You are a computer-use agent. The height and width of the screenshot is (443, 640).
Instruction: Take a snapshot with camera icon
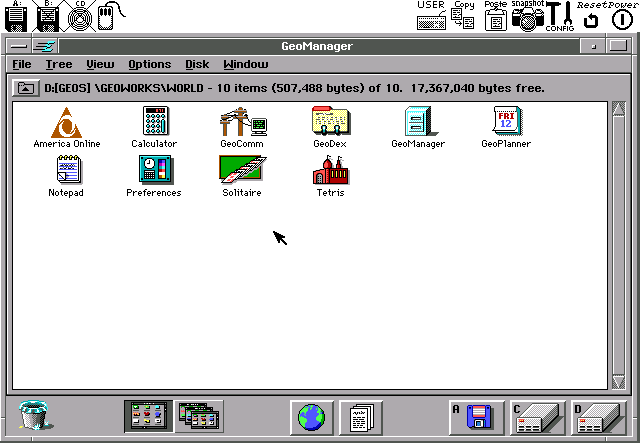[x=527, y=16]
